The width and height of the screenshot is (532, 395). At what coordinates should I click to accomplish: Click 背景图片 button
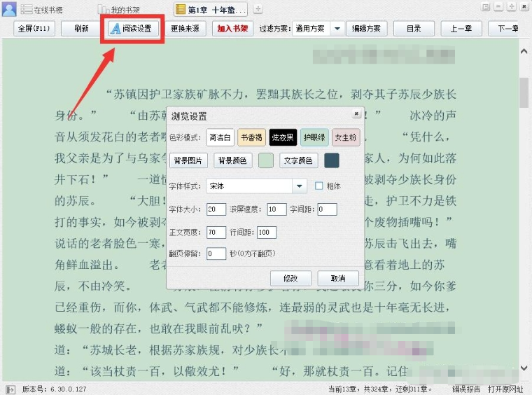tap(188, 160)
